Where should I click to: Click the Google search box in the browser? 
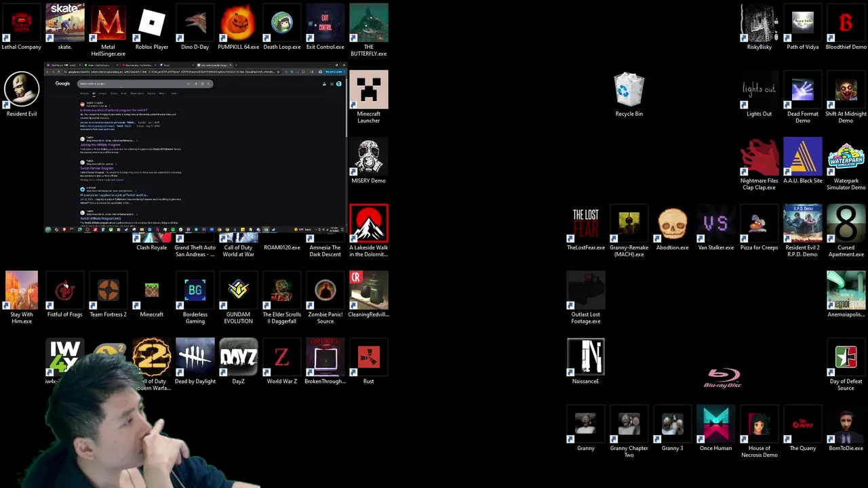point(145,84)
